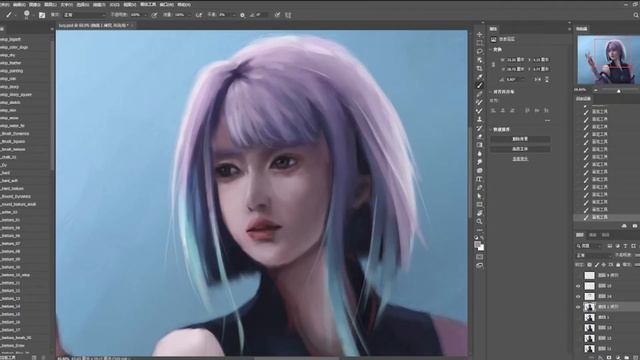Select the highlighted last history state

pyautogui.click(x=606, y=218)
